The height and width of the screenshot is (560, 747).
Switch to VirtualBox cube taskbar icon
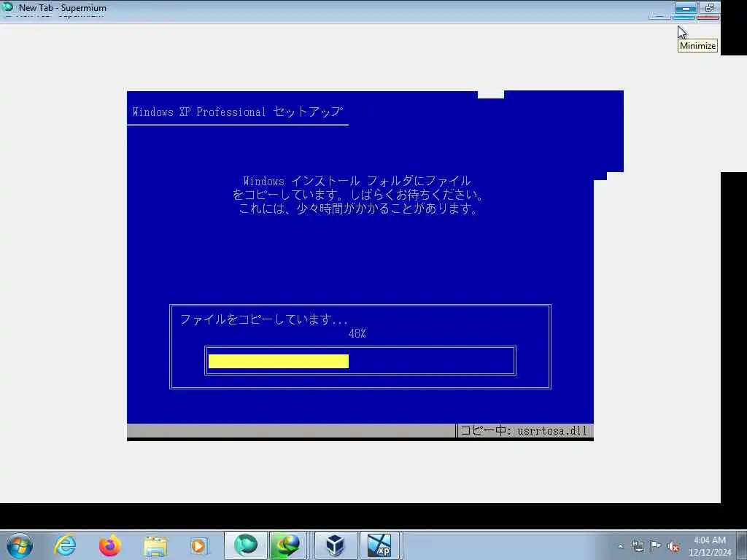tap(336, 545)
